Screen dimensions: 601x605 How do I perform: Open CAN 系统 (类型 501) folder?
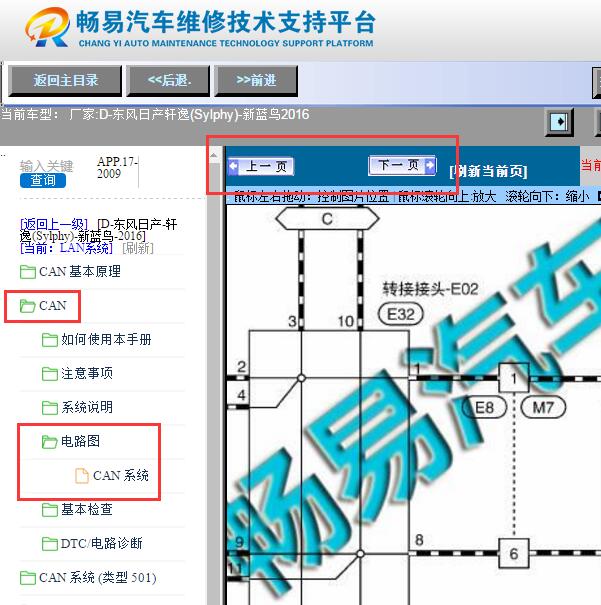(x=88, y=578)
